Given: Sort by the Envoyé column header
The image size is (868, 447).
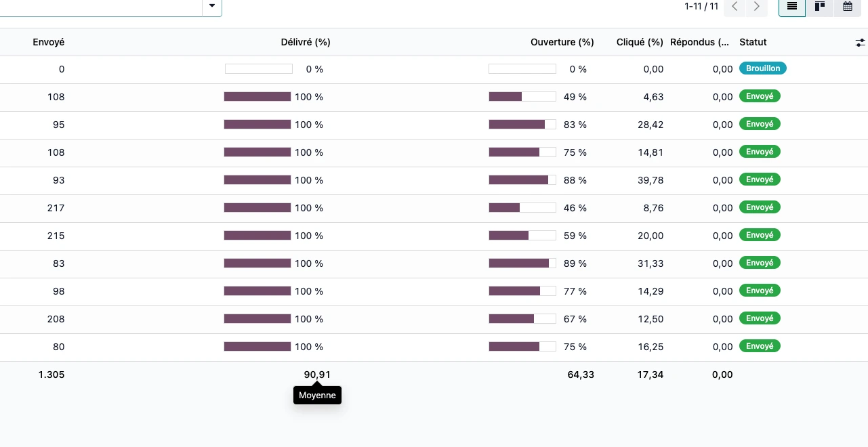Looking at the screenshot, I should click(x=48, y=42).
